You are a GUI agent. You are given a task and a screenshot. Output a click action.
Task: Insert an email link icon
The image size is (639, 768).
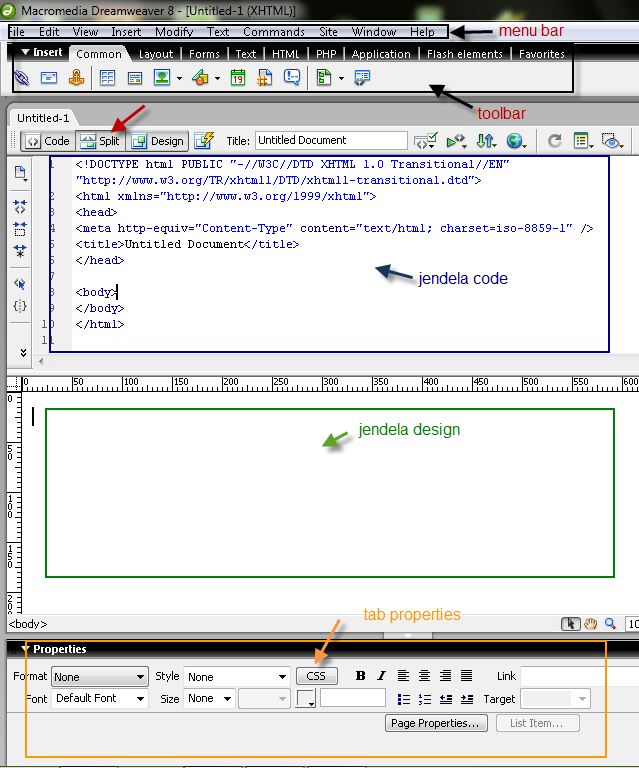49,78
